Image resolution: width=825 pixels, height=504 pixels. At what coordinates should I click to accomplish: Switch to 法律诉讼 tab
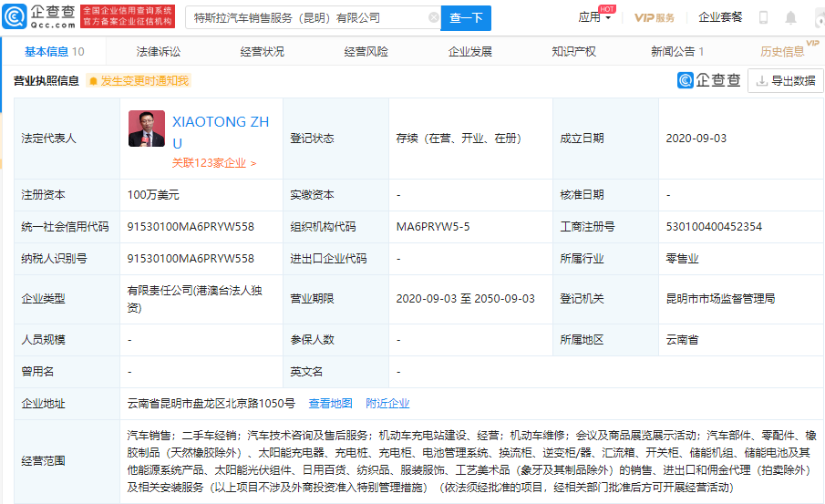click(158, 52)
